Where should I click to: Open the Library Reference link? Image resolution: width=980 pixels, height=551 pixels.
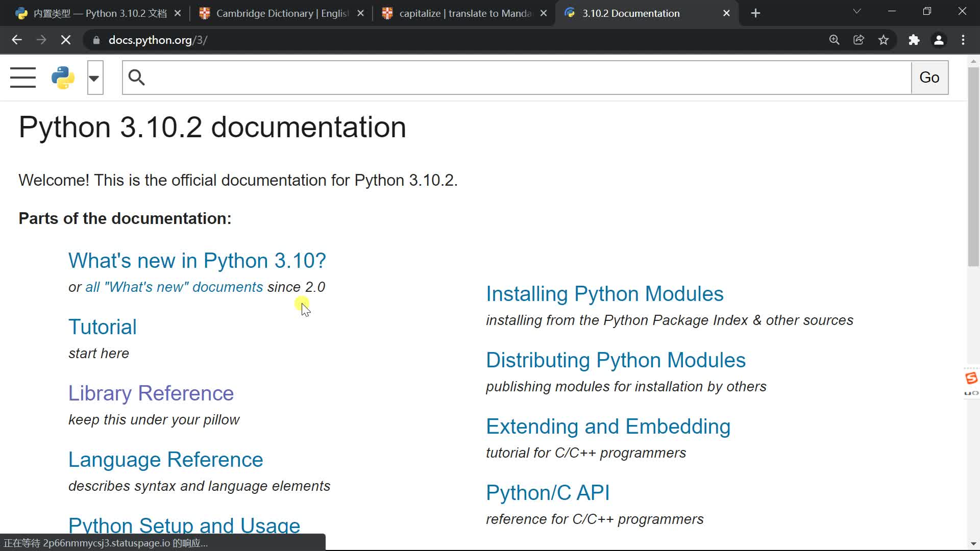coord(151,393)
